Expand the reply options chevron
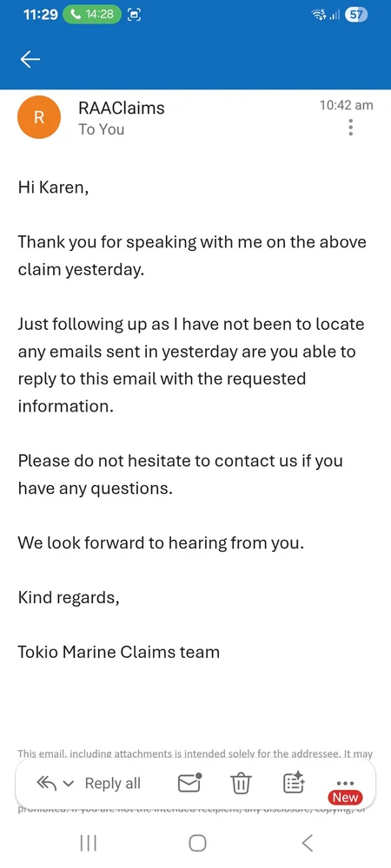Viewport: 391px width, 868px height. [69, 784]
